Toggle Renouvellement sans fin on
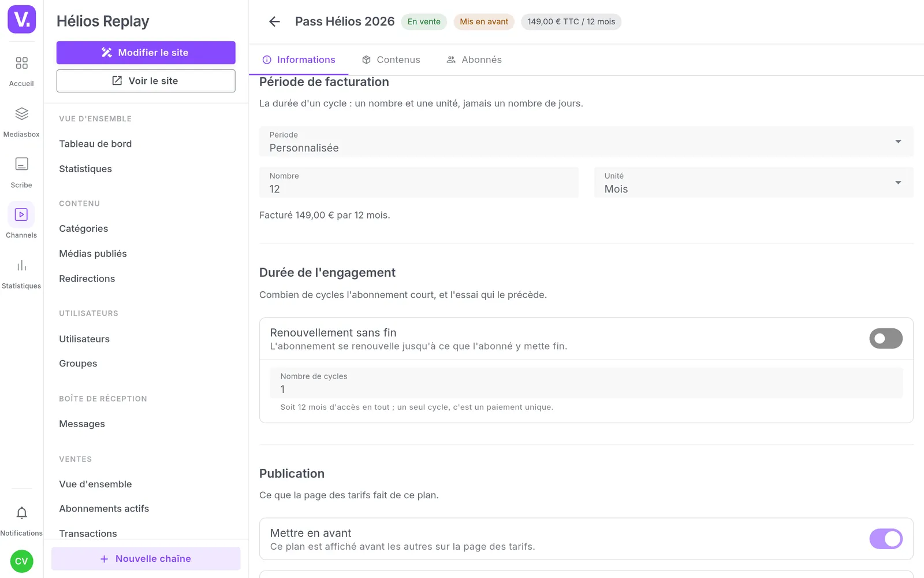924x578 pixels. [x=886, y=339]
